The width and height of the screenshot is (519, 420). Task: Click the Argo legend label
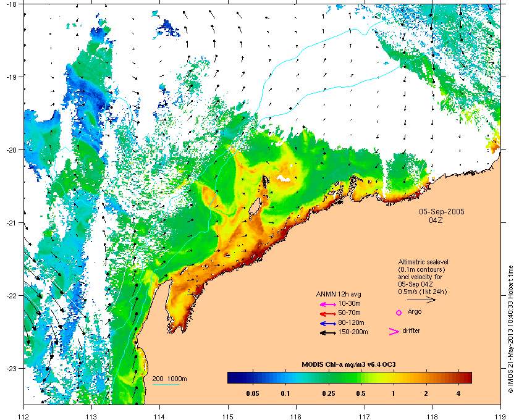pyautogui.click(x=415, y=312)
